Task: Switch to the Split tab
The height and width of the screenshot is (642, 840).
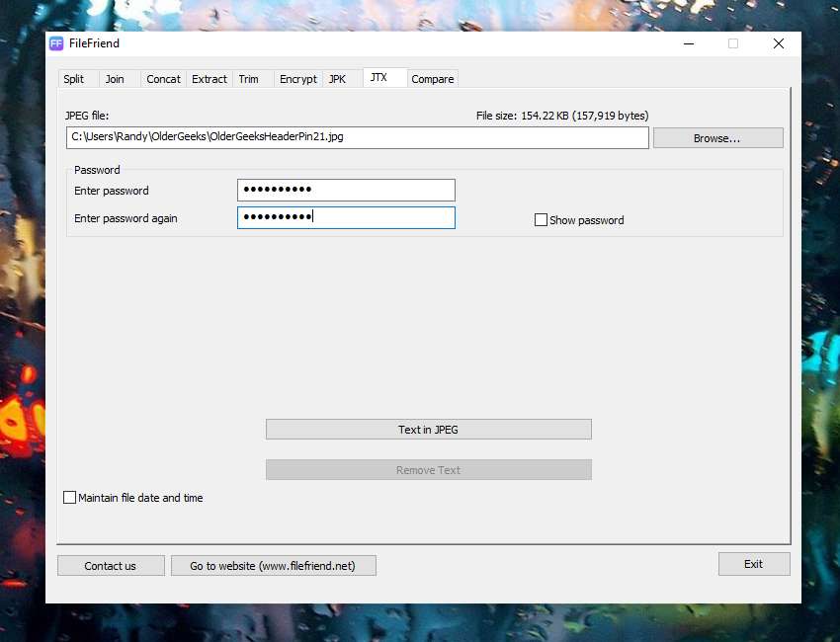Action: (x=78, y=79)
